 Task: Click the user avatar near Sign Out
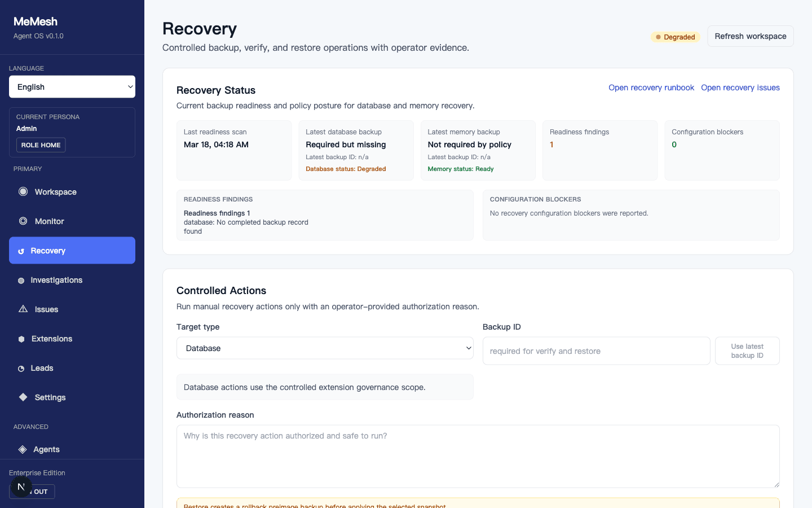tap(21, 486)
